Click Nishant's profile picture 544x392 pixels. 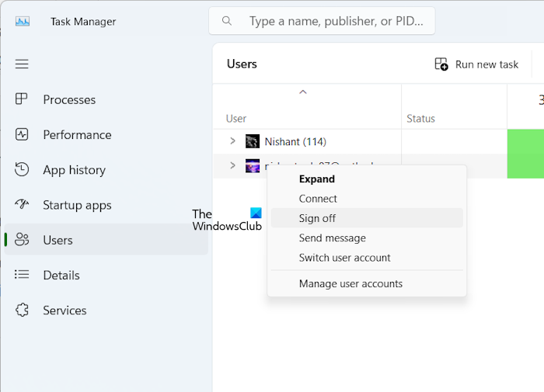coord(253,141)
